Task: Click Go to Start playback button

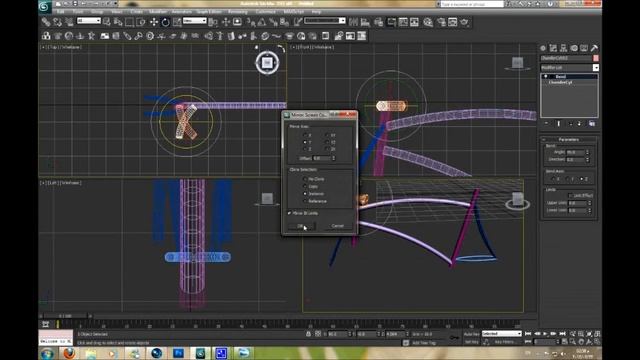Action: point(528,334)
